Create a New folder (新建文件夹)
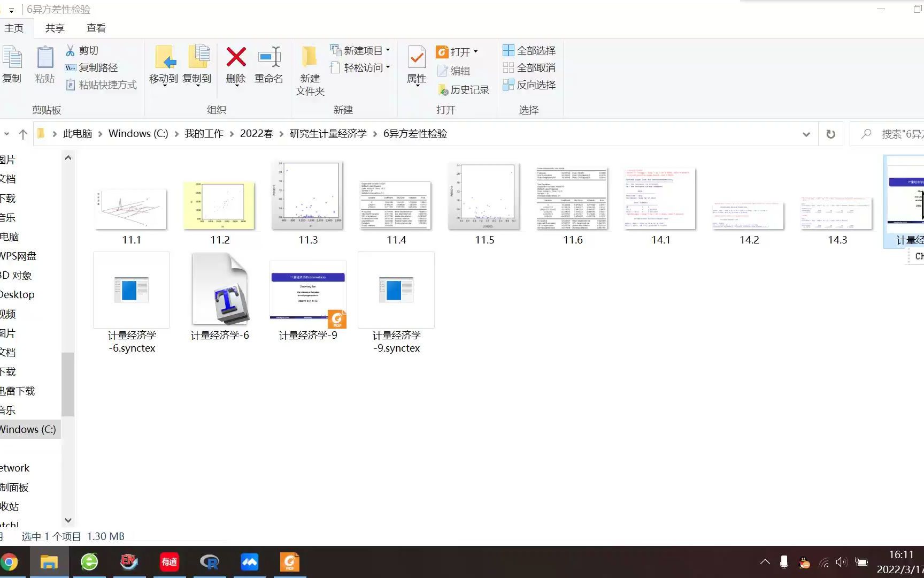This screenshot has height=578, width=924. (x=310, y=71)
